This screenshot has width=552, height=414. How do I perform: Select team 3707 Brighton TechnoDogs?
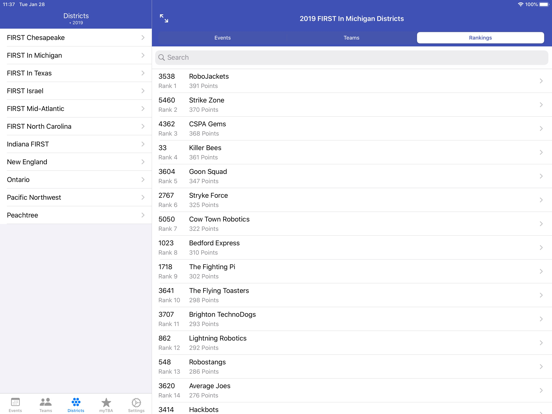pyautogui.click(x=352, y=319)
